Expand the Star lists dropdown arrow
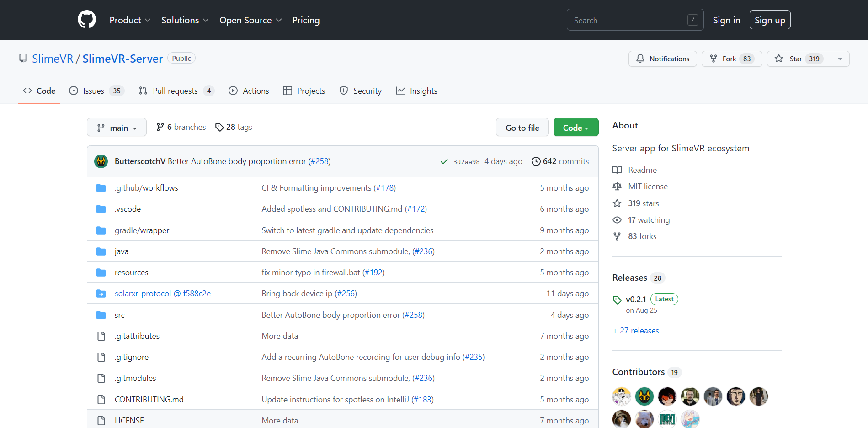 [x=840, y=59]
